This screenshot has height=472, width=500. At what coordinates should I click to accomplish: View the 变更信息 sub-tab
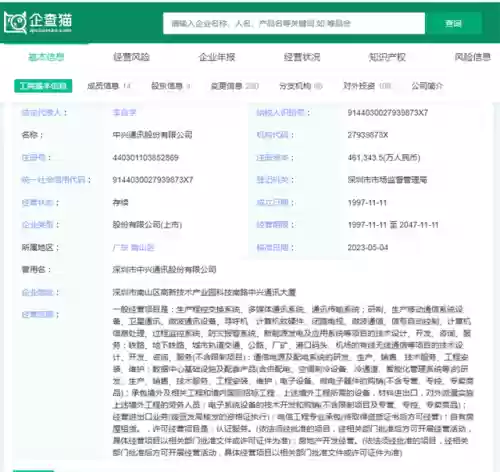(235, 86)
